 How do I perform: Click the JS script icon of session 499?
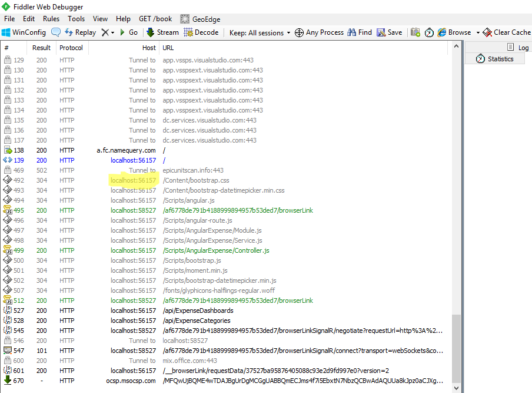8,250
